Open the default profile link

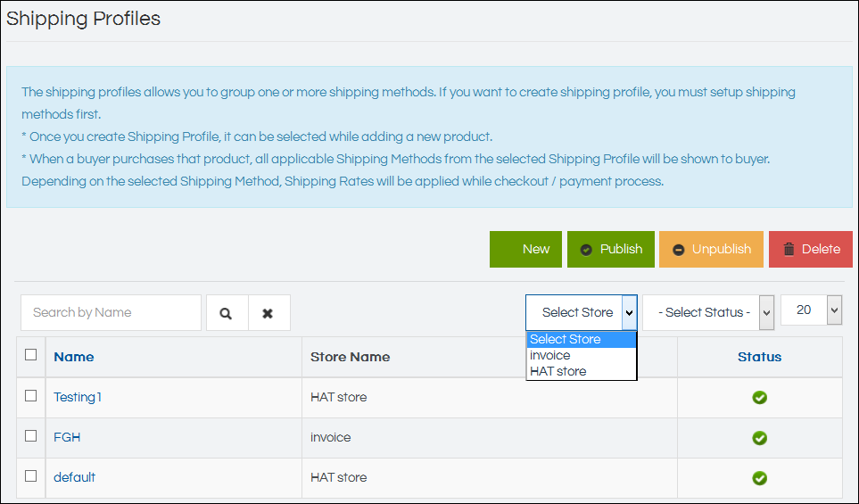(75, 477)
